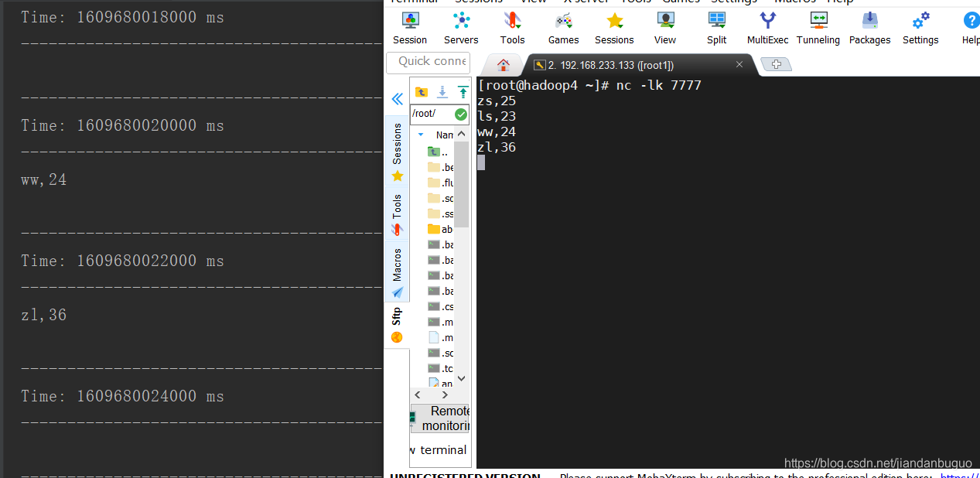
Task: Collapse the sidebar with double-chevron icon
Action: (x=397, y=99)
